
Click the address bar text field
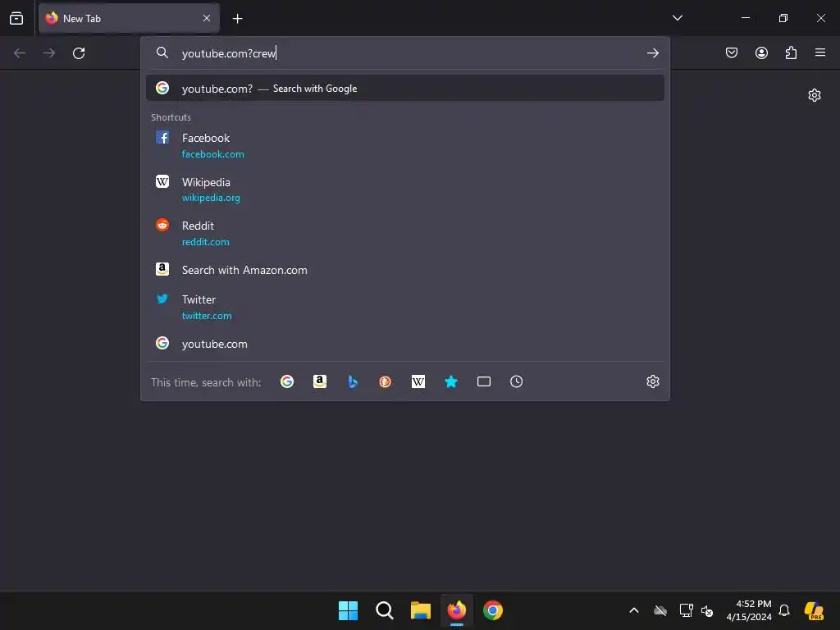(x=407, y=53)
